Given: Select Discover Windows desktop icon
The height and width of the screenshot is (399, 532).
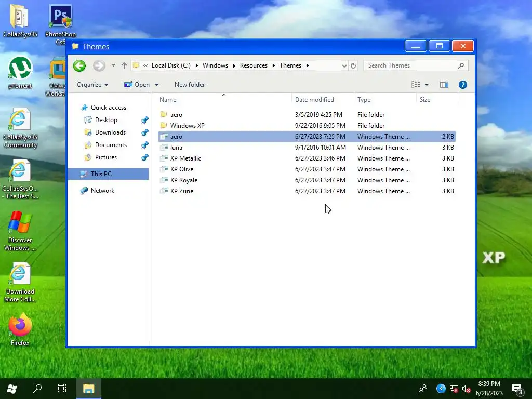Looking at the screenshot, I should tap(20, 231).
